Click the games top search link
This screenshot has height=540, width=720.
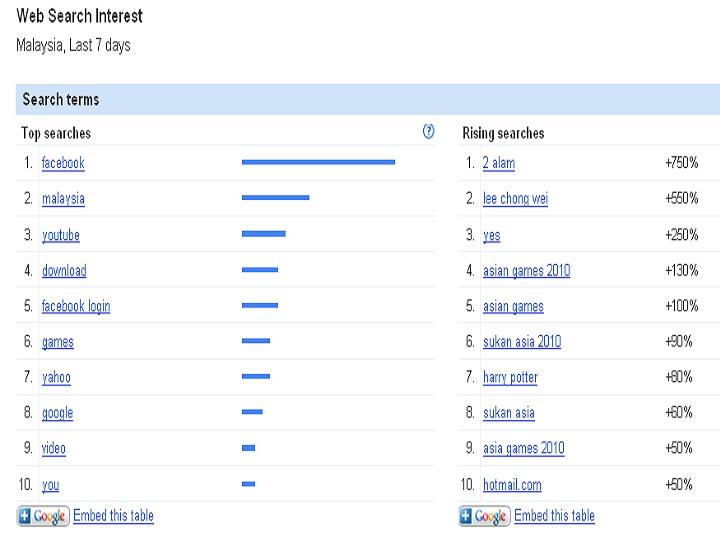[58, 342]
